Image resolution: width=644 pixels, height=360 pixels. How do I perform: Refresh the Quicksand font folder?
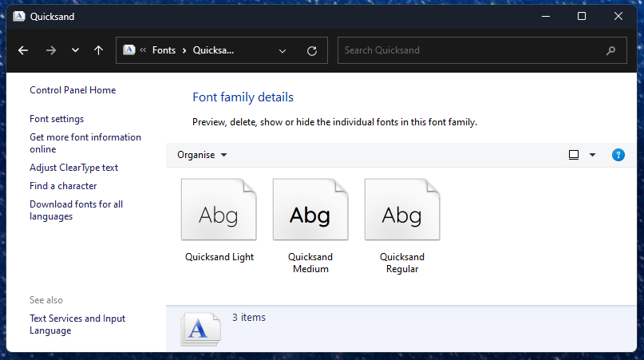(x=312, y=50)
